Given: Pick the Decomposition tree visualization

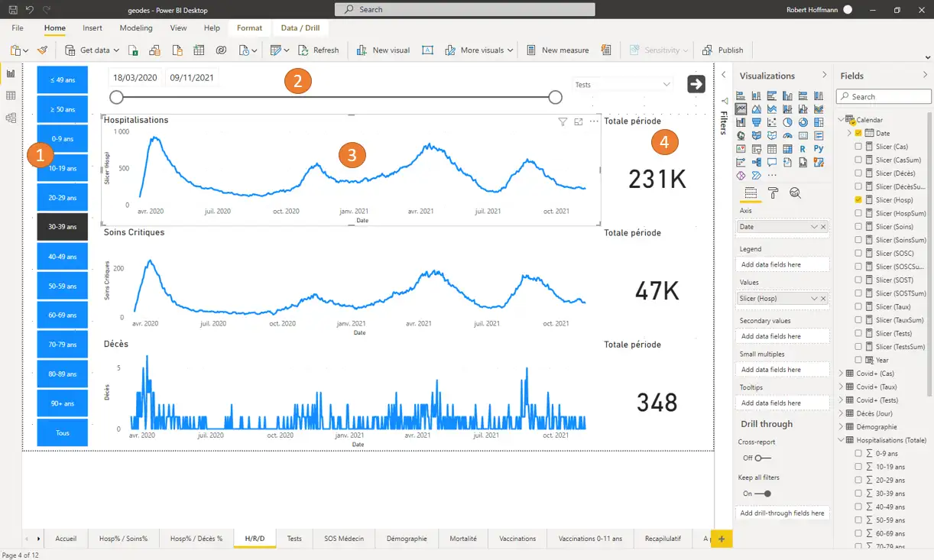Looking at the screenshot, I should click(757, 162).
